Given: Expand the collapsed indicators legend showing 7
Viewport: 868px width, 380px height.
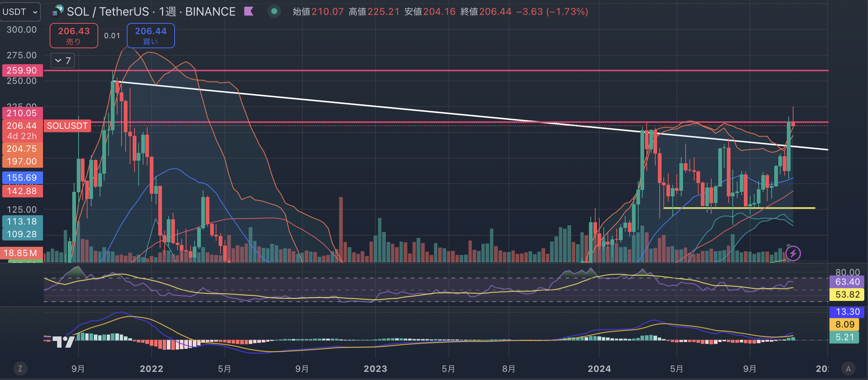Looking at the screenshot, I should click(x=63, y=60).
